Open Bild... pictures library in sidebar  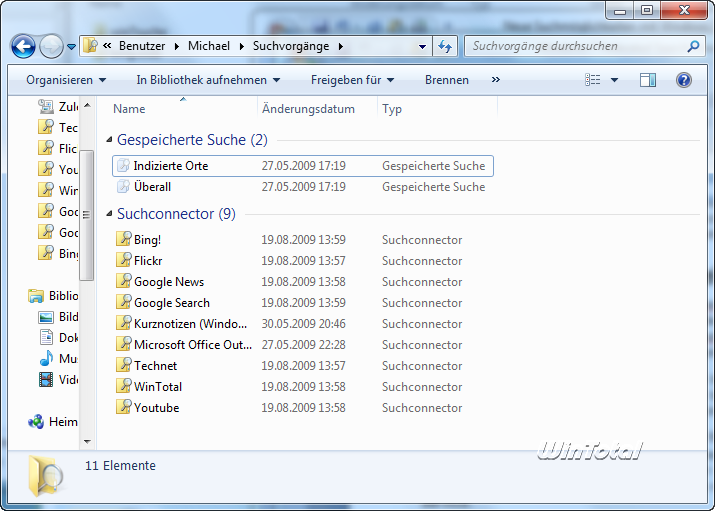(58, 317)
